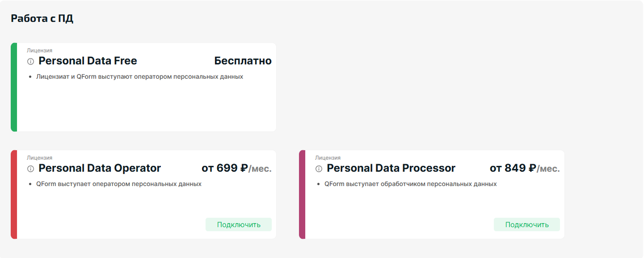Click the red stripe on the Operator card
The image size is (644, 258).
pyautogui.click(x=14, y=195)
